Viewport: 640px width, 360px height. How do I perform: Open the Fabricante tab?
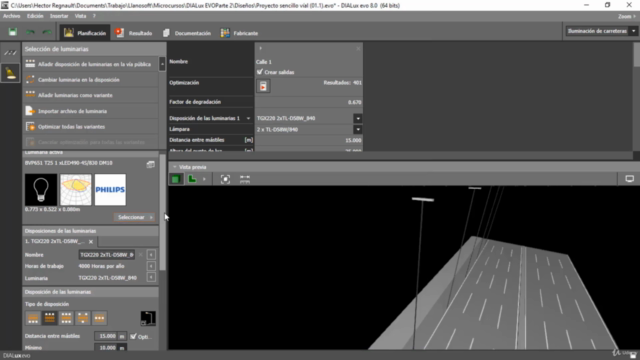pos(239,33)
